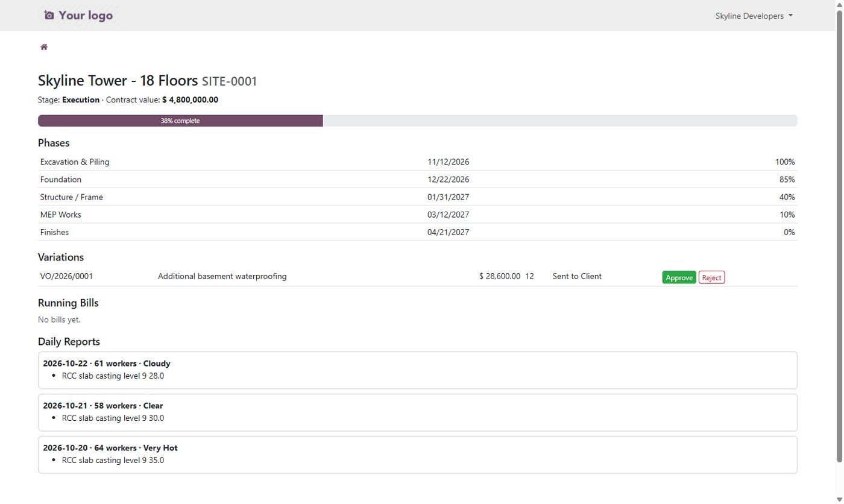Viewport: 844px width, 504px height.
Task: Reject variation VO/2026/0001
Action: [711, 277]
